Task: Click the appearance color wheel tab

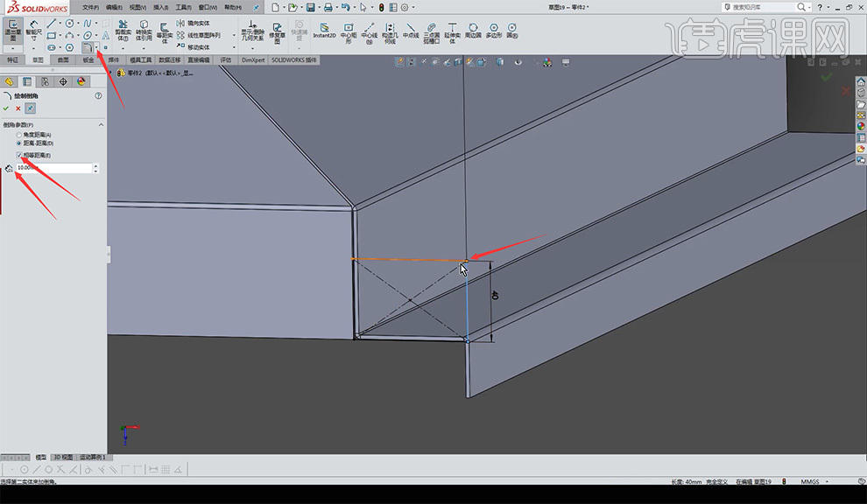Action: 81,81
